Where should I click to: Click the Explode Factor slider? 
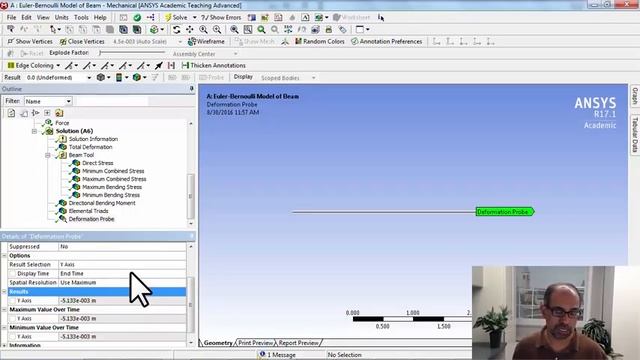132,53
